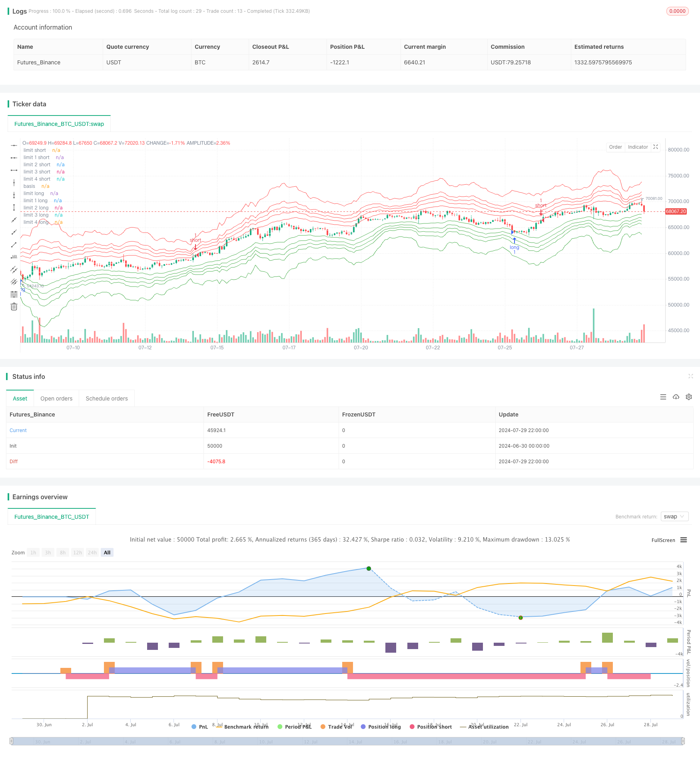Collapse the Status info panel corner icon

[690, 376]
